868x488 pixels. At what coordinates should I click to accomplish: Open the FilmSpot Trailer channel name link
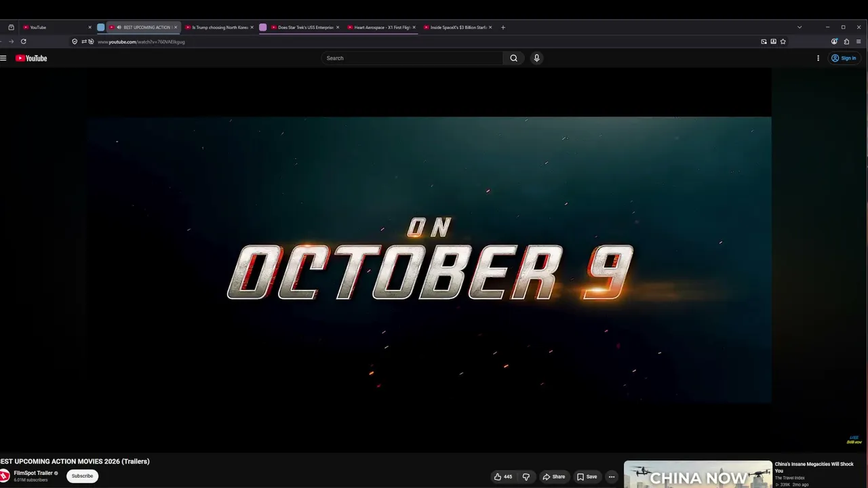33,473
